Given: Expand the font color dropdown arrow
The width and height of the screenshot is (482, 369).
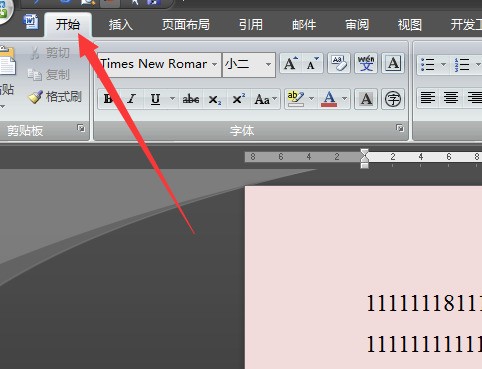Looking at the screenshot, I should [x=345, y=99].
